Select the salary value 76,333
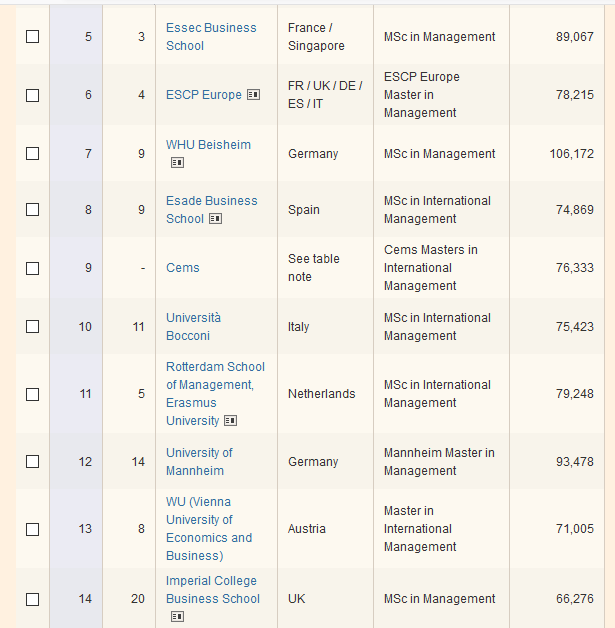Screen dimensions: 615x628 575,268
